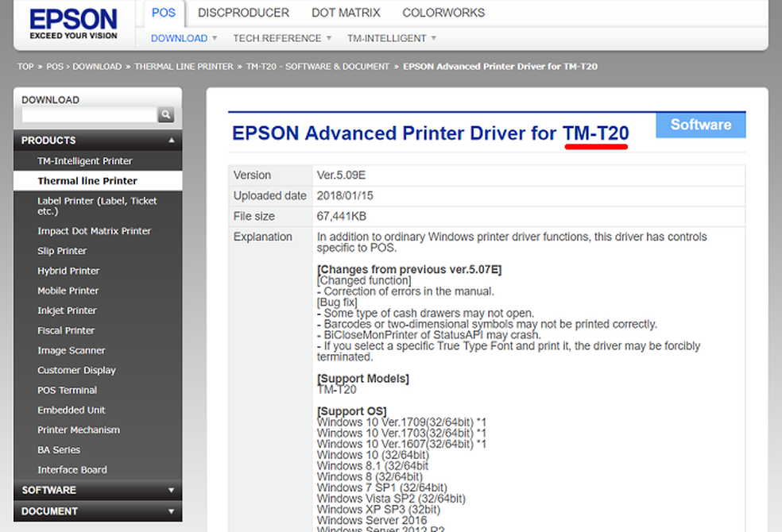Collapse the PRODUCTS sidebar section

coord(98,141)
